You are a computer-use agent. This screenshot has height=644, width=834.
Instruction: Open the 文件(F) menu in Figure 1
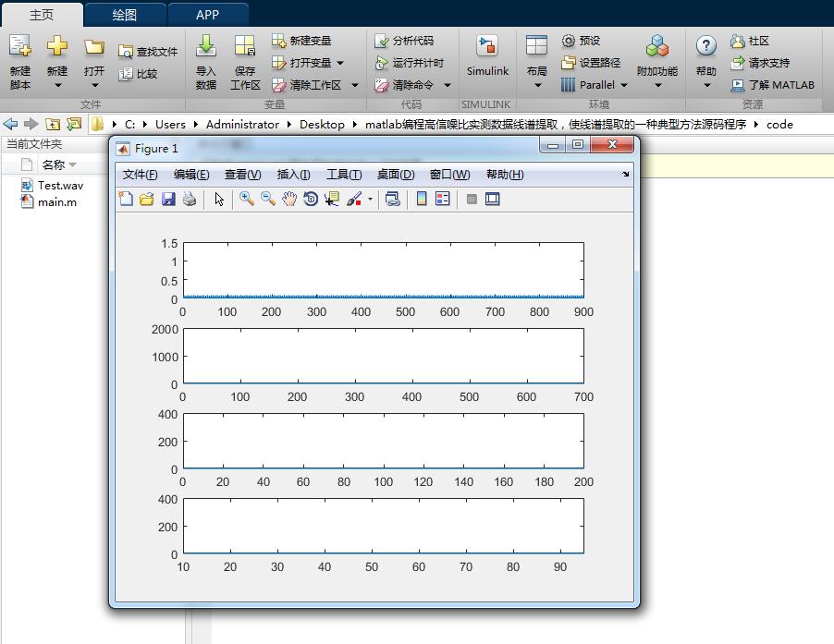(x=140, y=175)
